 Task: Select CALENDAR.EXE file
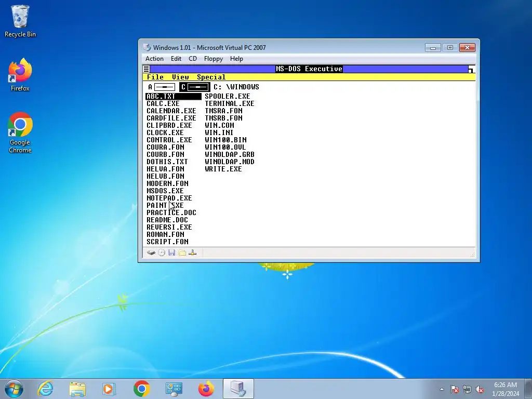pos(171,111)
